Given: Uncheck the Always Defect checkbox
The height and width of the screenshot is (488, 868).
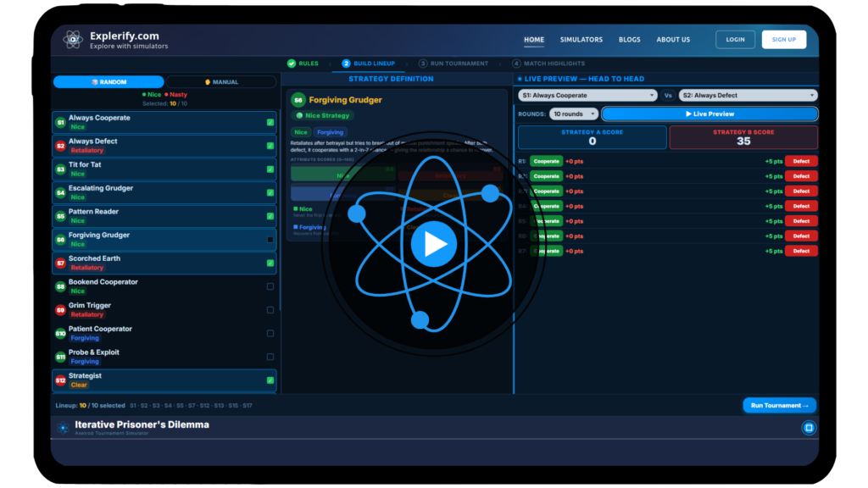Looking at the screenshot, I should point(270,146).
